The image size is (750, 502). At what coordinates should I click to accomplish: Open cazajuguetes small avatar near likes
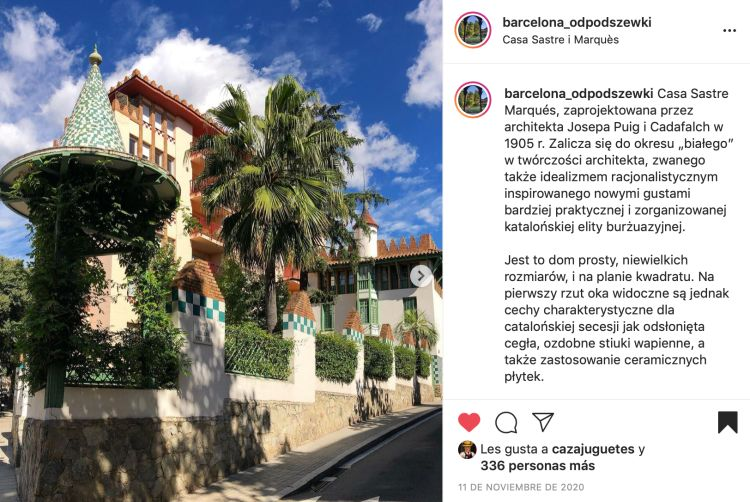[467, 450]
